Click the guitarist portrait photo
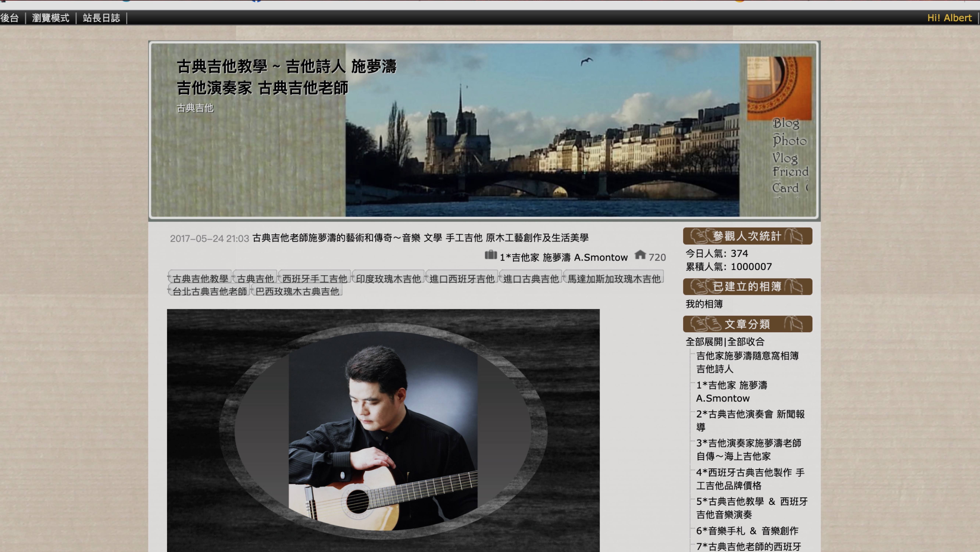This screenshot has width=980, height=552. 383,431
